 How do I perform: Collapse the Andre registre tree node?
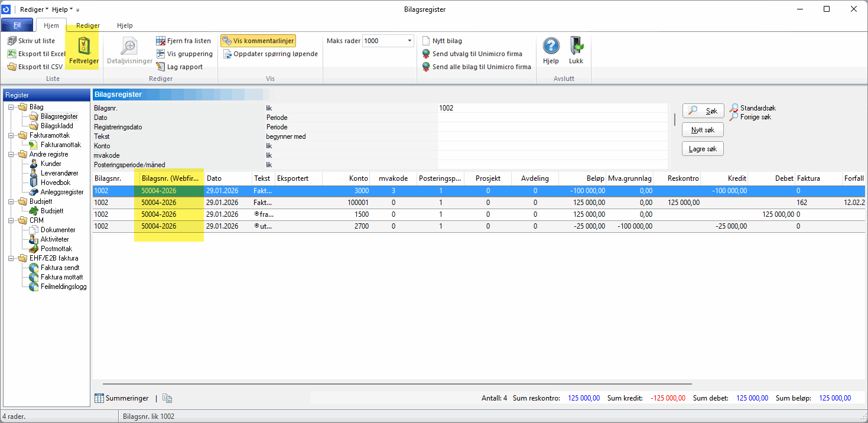point(11,154)
